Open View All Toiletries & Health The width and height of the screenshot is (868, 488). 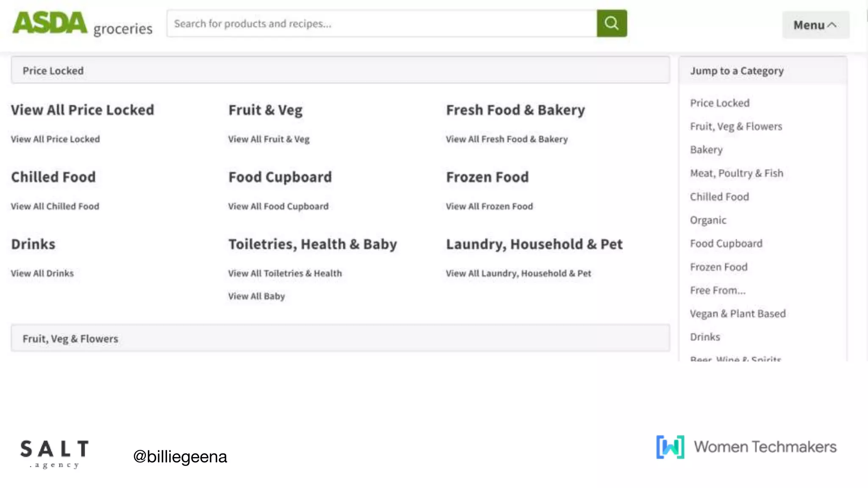pyautogui.click(x=285, y=273)
